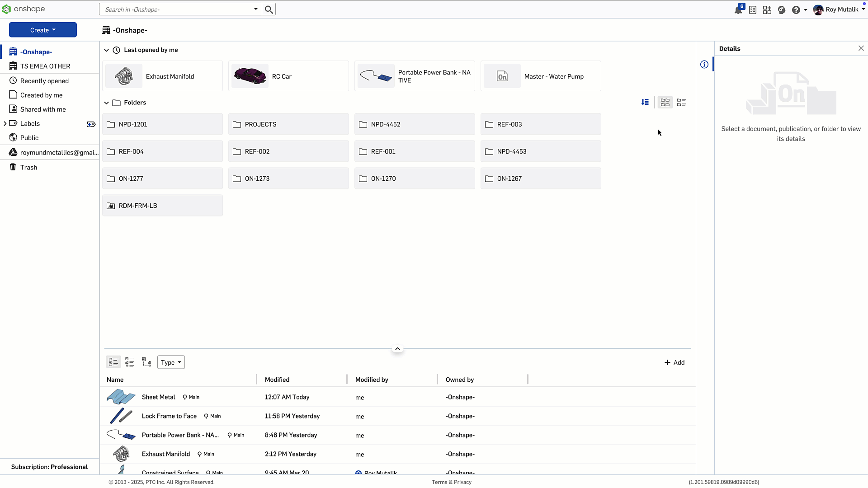Open Recently opened in sidebar
Image resolution: width=868 pixels, height=488 pixels.
[44, 81]
